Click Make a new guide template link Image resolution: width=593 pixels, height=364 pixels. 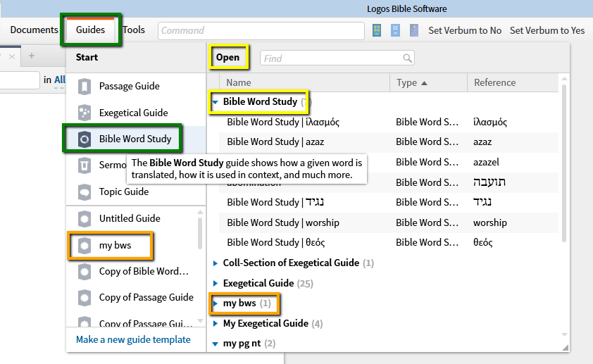(133, 339)
